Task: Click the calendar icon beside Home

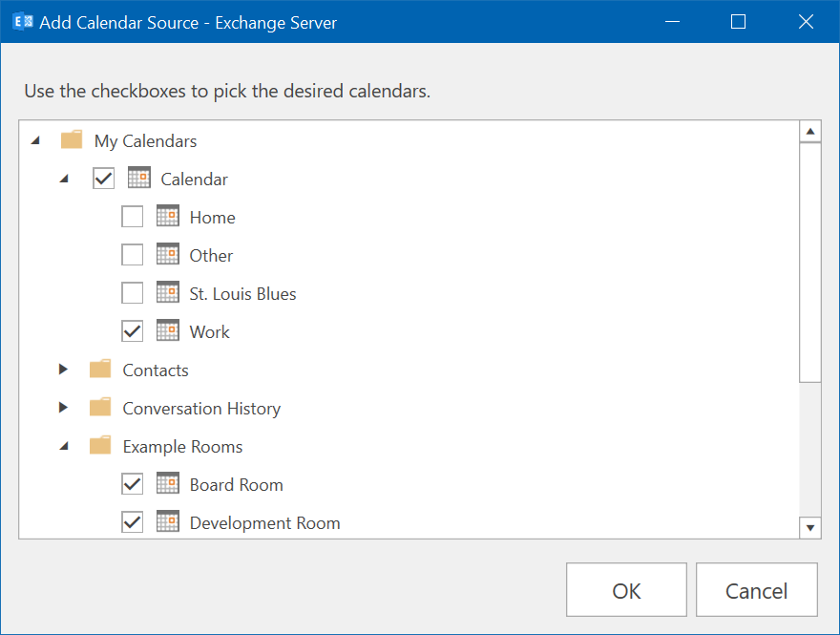Action: 168,216
